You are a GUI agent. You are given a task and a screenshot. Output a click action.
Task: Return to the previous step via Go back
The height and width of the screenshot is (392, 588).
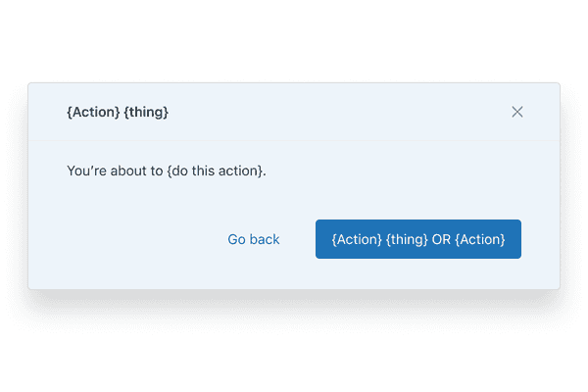[x=254, y=239]
